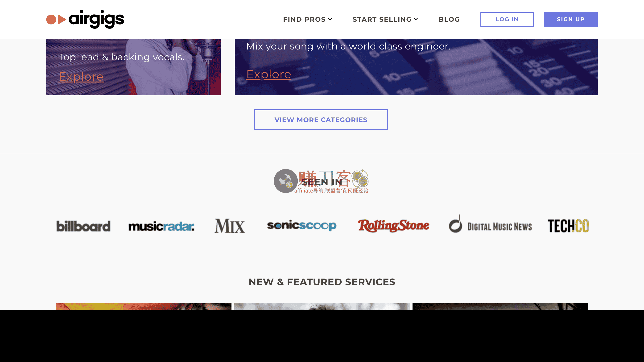Expand the Start Selling dropdown
This screenshot has width=644, height=362.
coord(385,19)
